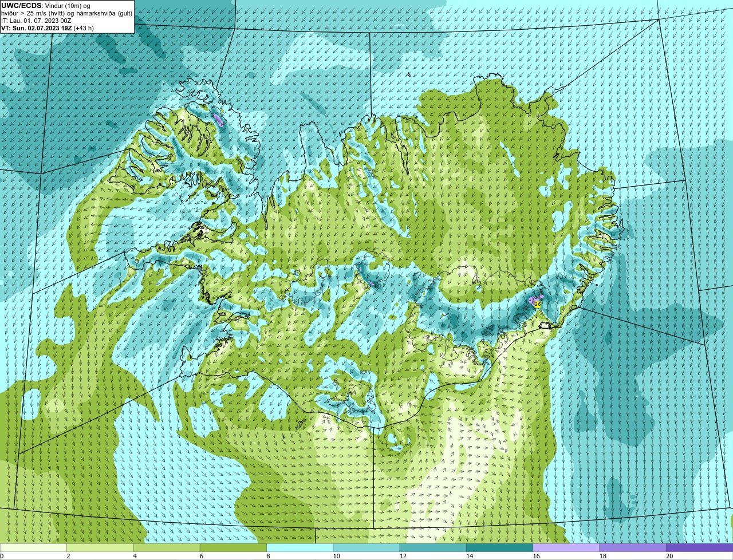
Task: Pick the 18–20 m/s violet legend swatch
Action: (633, 547)
